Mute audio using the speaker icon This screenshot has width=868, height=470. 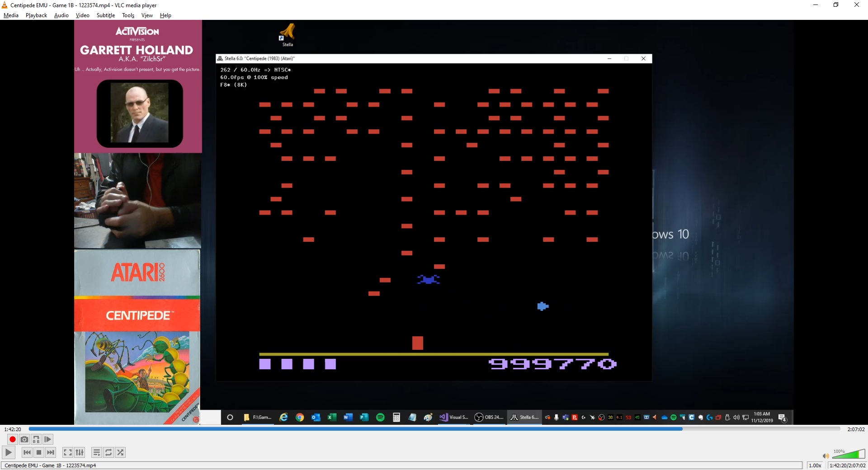826,456
